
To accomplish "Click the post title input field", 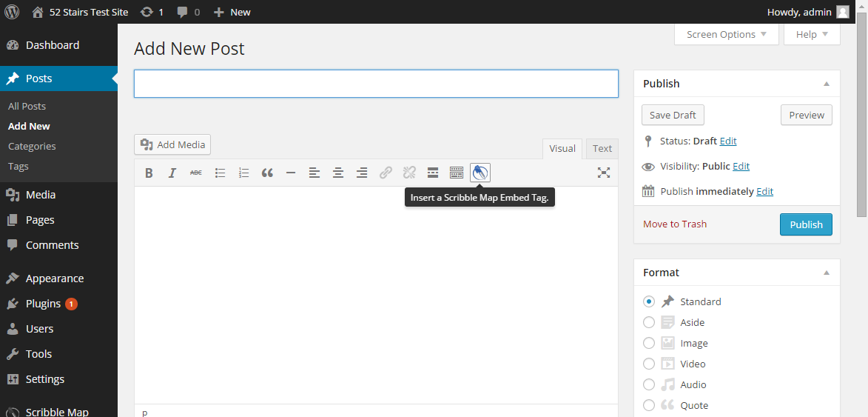I will pyautogui.click(x=376, y=84).
